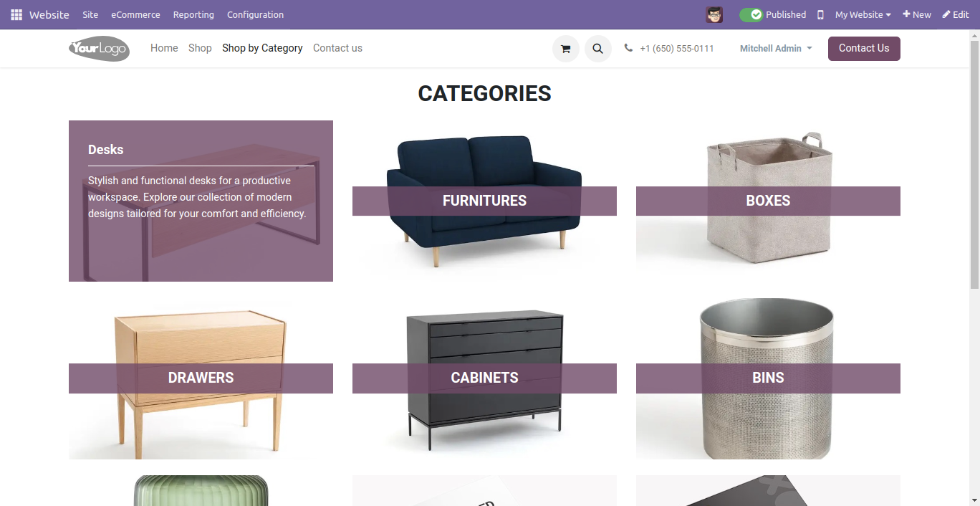Click the pencil Edit button
The width and height of the screenshot is (980, 506).
[956, 14]
